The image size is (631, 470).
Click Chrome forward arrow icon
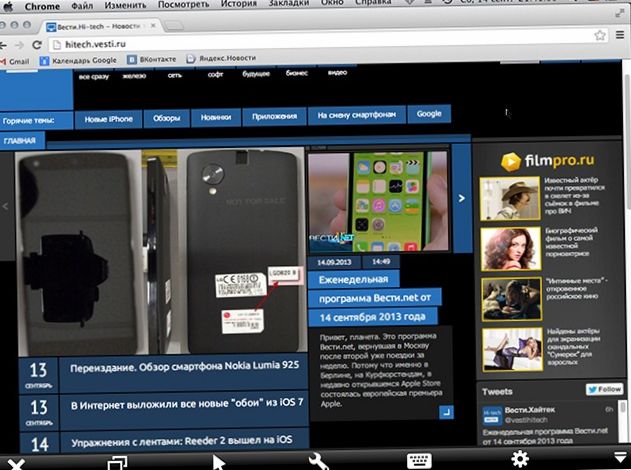click(19, 45)
